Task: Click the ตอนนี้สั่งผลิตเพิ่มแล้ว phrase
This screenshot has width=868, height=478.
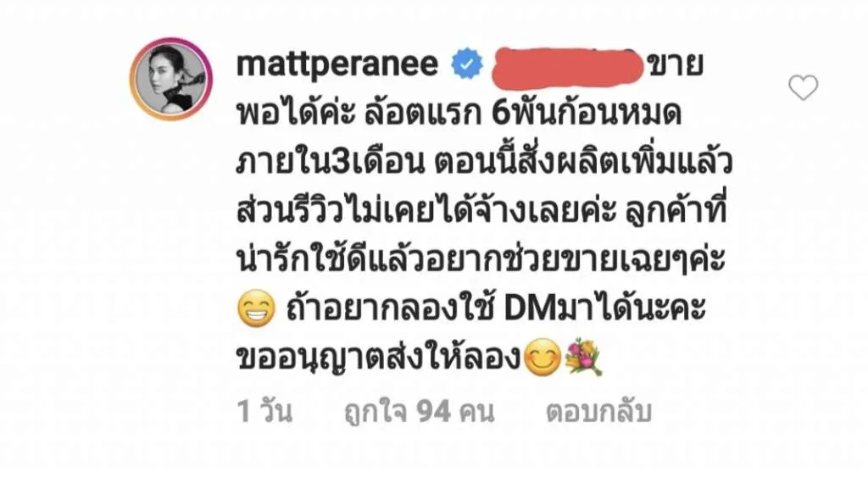Action: click(x=583, y=163)
